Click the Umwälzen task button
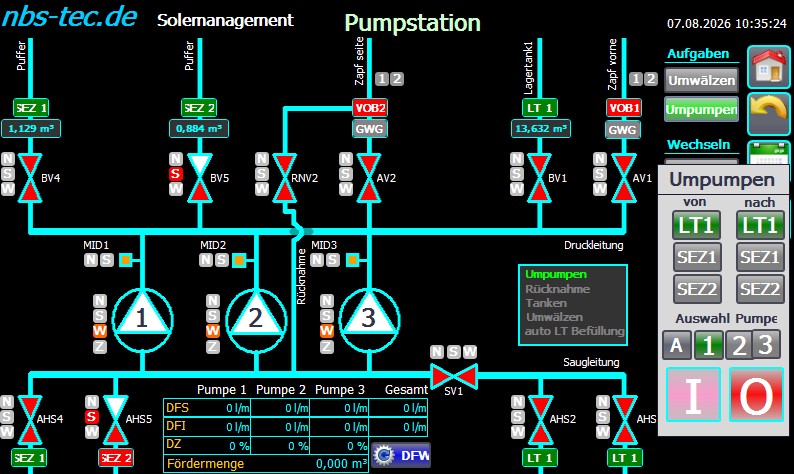The width and height of the screenshot is (794, 474). pyautogui.click(x=701, y=81)
